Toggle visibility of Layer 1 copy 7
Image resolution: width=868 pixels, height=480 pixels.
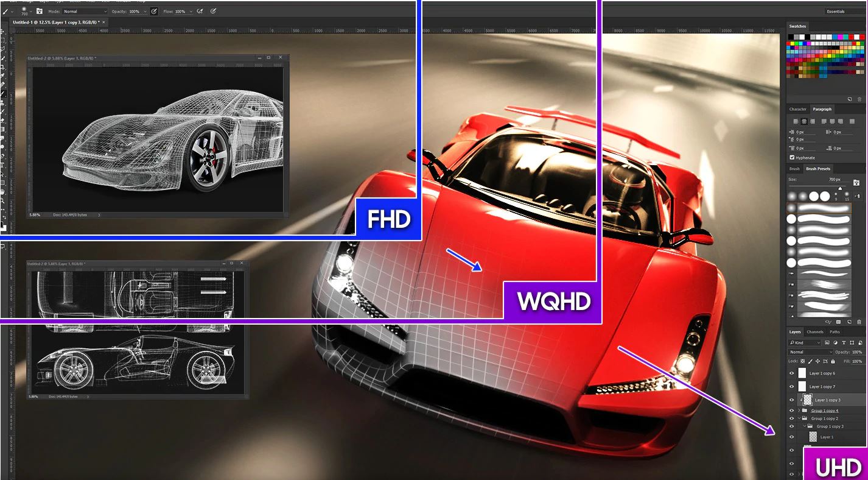[x=792, y=387]
